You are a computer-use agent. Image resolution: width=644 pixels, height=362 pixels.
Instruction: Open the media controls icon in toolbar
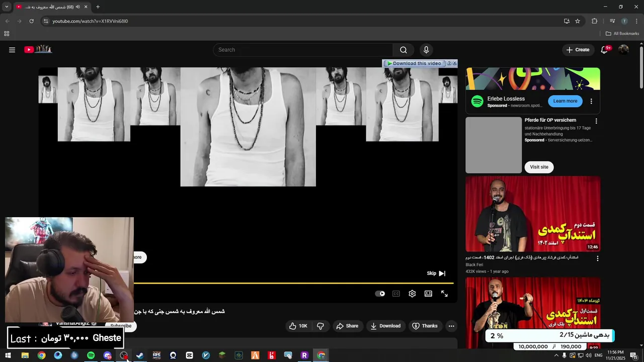pos(612,21)
